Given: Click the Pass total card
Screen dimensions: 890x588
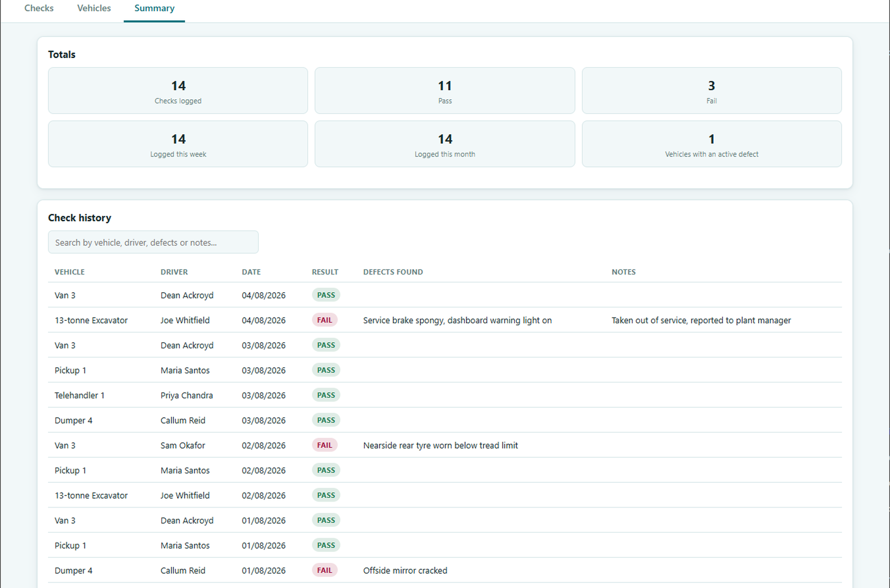Looking at the screenshot, I should (445, 91).
